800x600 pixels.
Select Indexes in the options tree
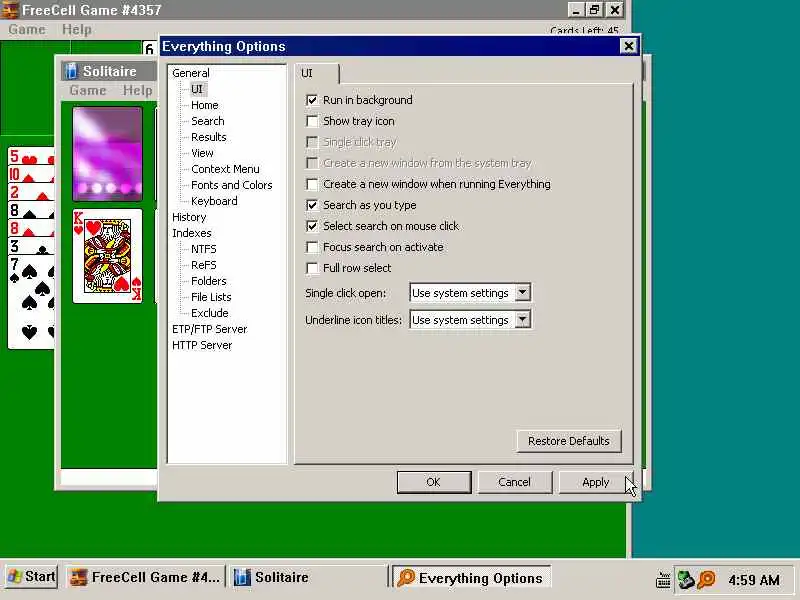(x=192, y=233)
